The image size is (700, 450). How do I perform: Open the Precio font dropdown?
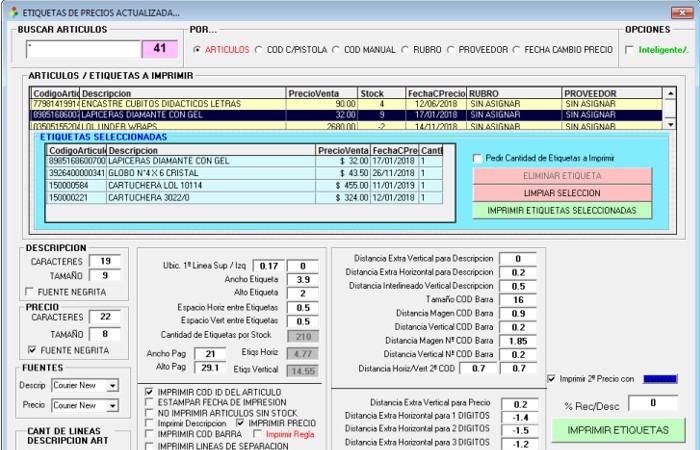(112, 405)
